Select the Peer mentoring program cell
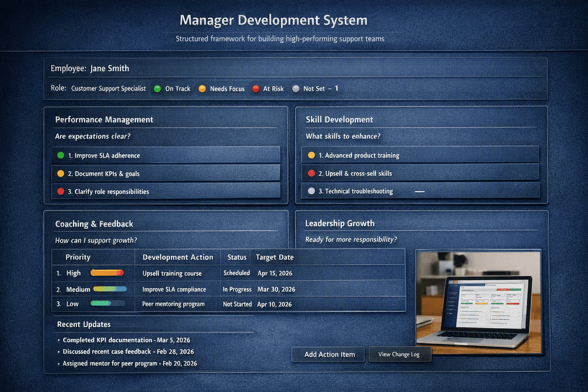The width and height of the screenshot is (588, 392). [173, 304]
